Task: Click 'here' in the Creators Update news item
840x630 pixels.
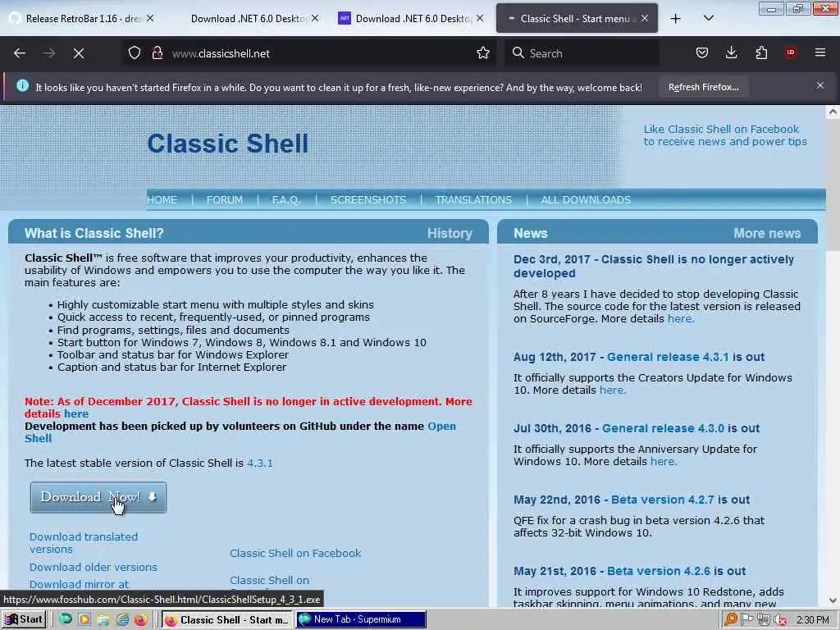Action: 612,390
